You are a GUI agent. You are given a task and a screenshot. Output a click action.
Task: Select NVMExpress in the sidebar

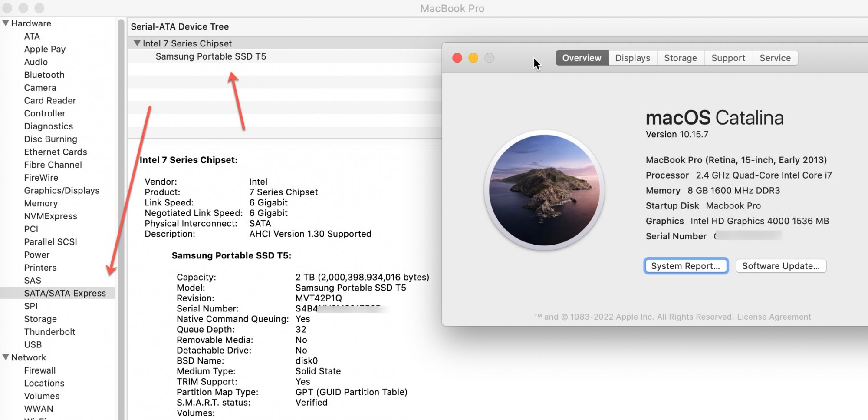tap(51, 216)
